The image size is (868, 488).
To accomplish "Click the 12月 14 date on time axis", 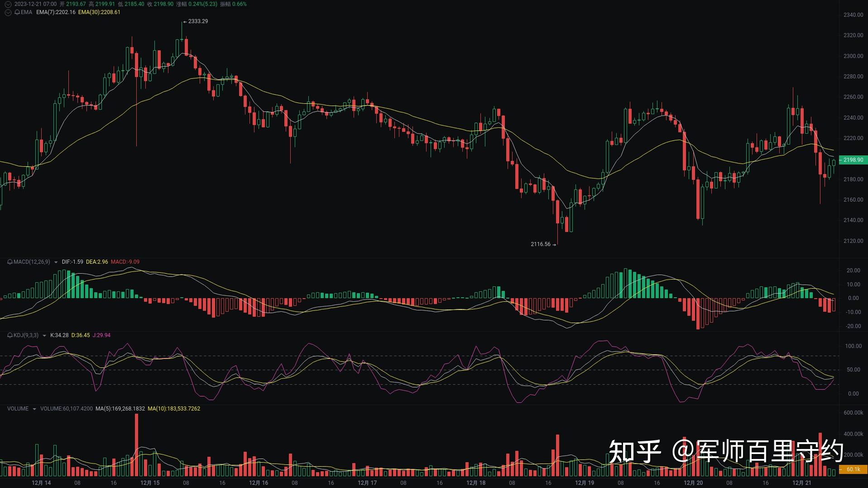I will [41, 483].
